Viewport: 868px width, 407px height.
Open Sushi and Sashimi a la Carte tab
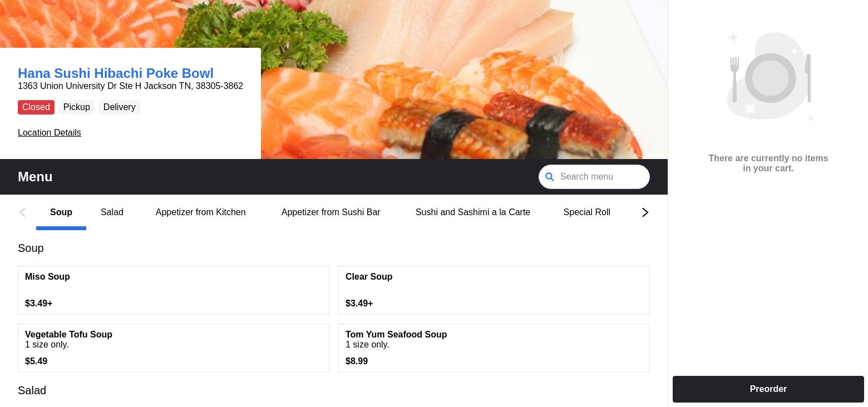click(x=472, y=212)
